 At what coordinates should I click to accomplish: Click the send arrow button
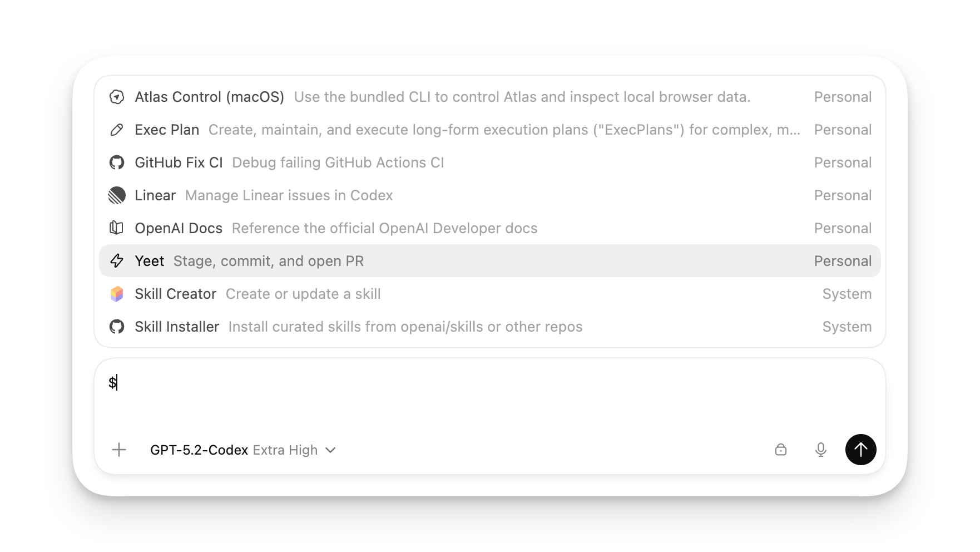click(x=860, y=450)
